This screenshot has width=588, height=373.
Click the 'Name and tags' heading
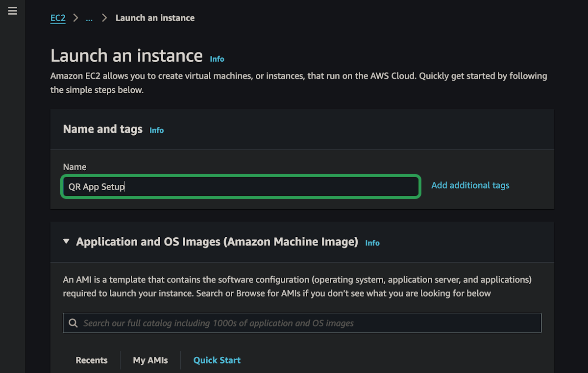pos(103,129)
